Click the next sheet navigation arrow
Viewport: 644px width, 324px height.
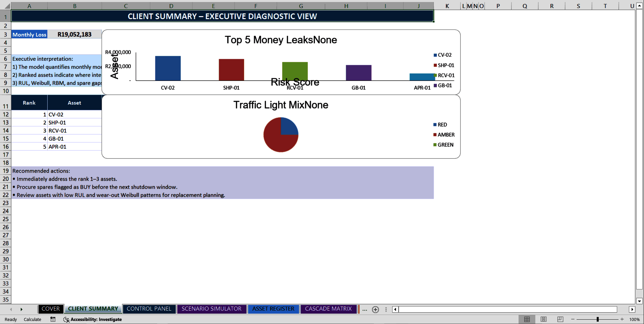coord(21,309)
